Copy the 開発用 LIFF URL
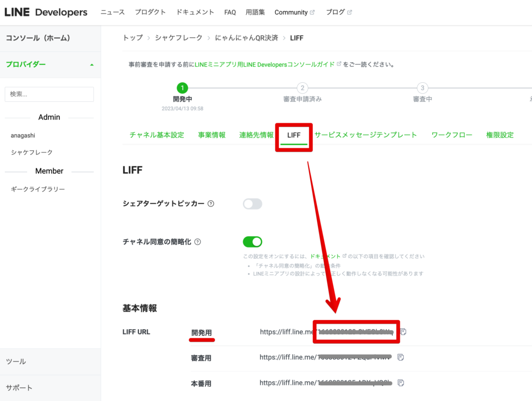This screenshot has height=401, width=532. [x=404, y=332]
